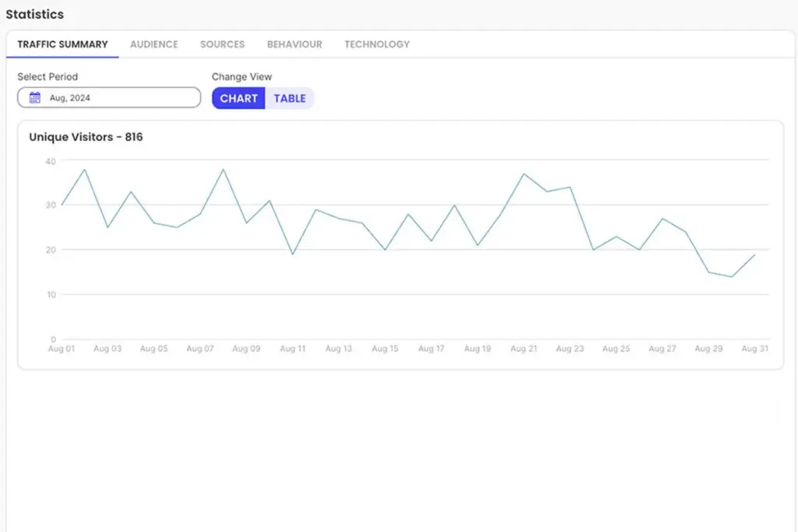Click the Aug 21 axis label
This screenshot has width=798, height=532.
point(524,348)
